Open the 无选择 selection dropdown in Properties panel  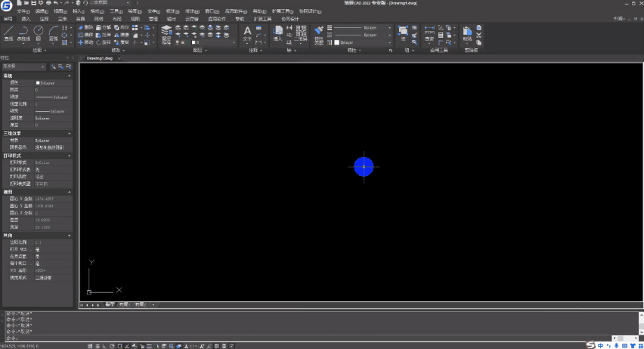[x=24, y=66]
